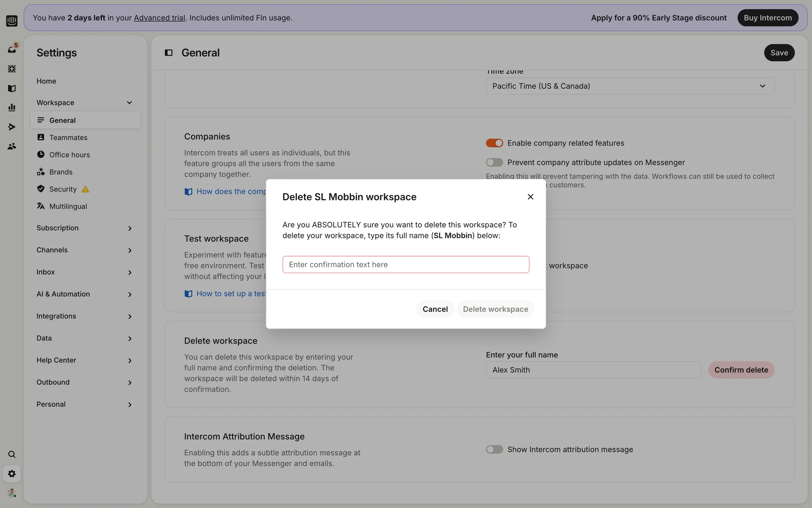
Task: Open the Pacific Time zone dropdown
Action: 630,86
